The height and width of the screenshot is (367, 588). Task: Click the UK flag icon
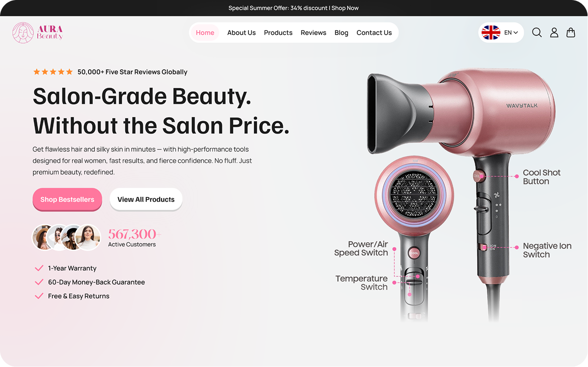point(490,32)
